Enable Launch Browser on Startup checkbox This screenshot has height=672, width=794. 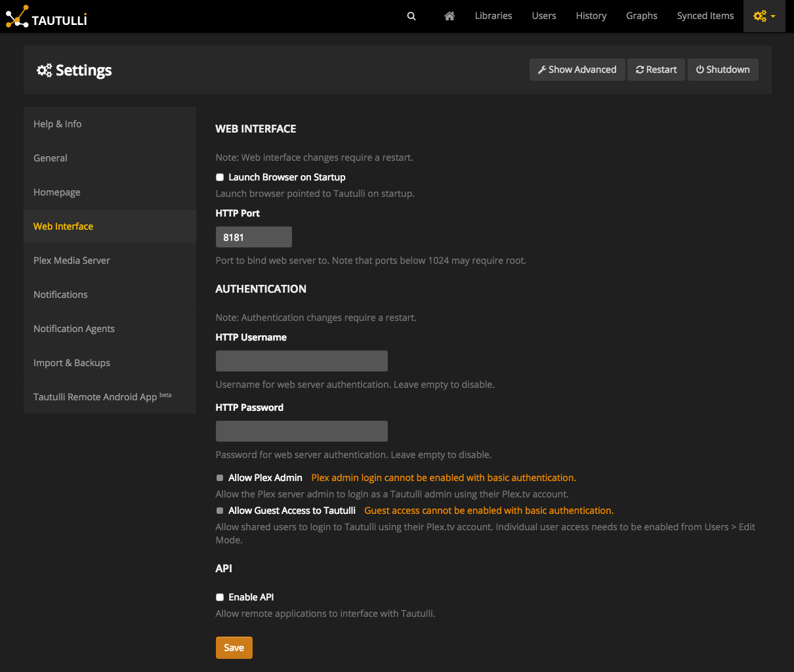click(220, 177)
